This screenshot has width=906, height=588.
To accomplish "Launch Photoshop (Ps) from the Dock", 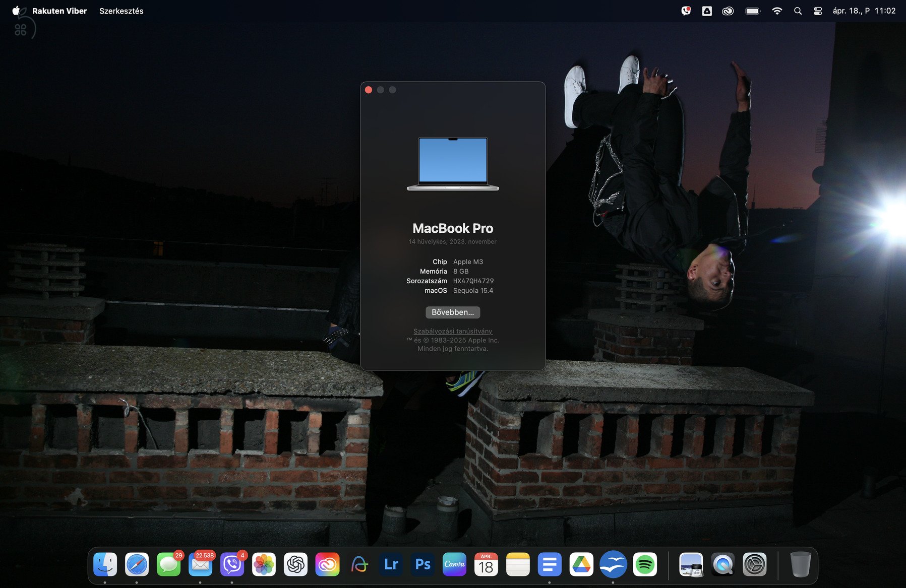I will point(423,564).
